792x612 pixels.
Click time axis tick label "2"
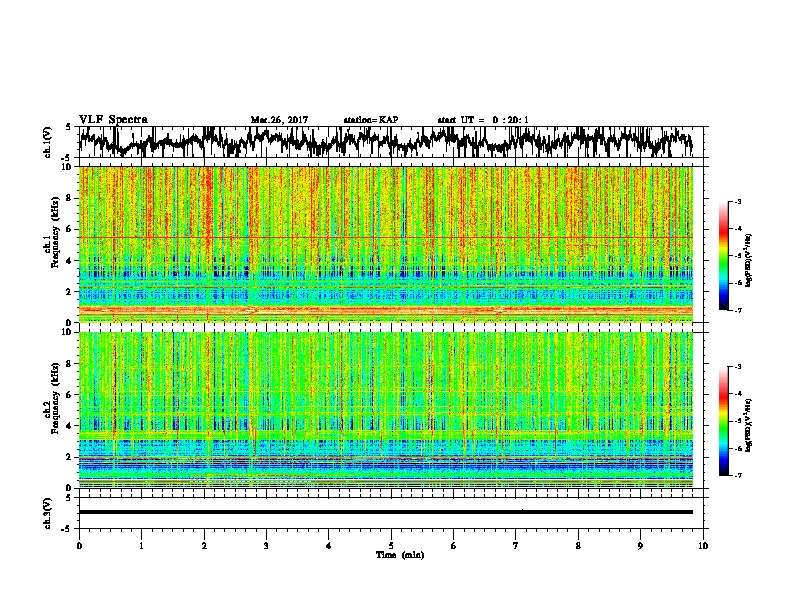pos(204,546)
